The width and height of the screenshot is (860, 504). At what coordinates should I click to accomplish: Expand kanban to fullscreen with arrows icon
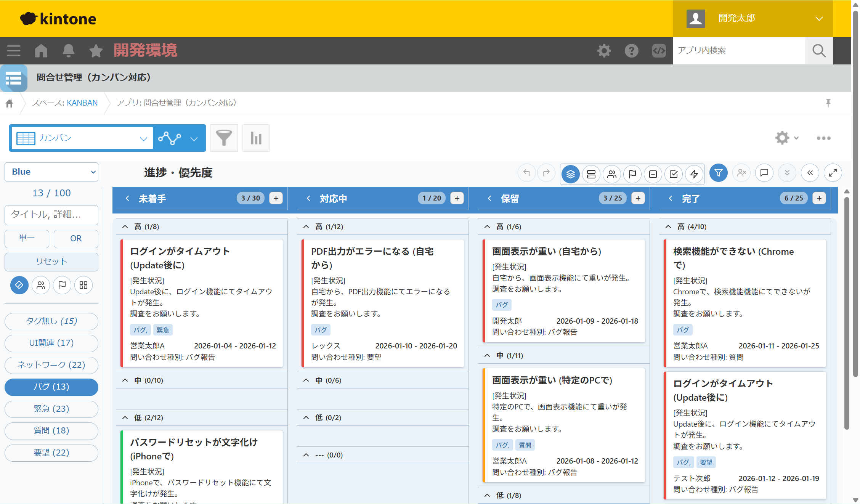coord(833,173)
